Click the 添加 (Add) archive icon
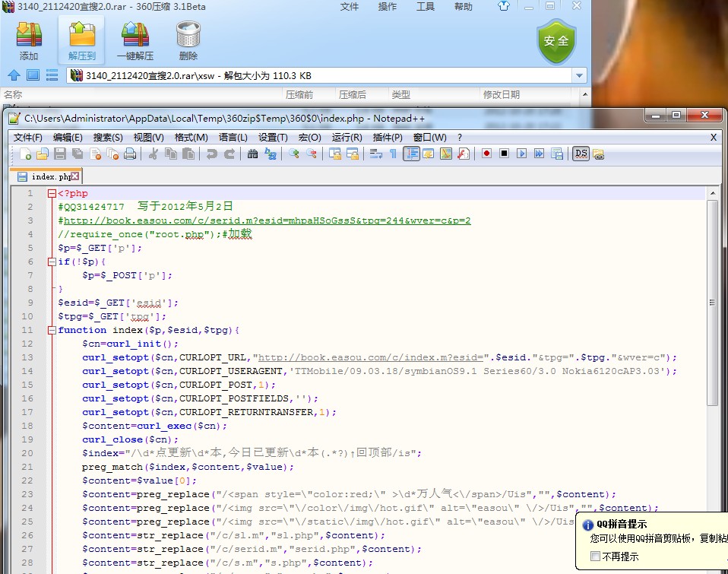Viewport: 728px width, 574px height. tap(29, 41)
